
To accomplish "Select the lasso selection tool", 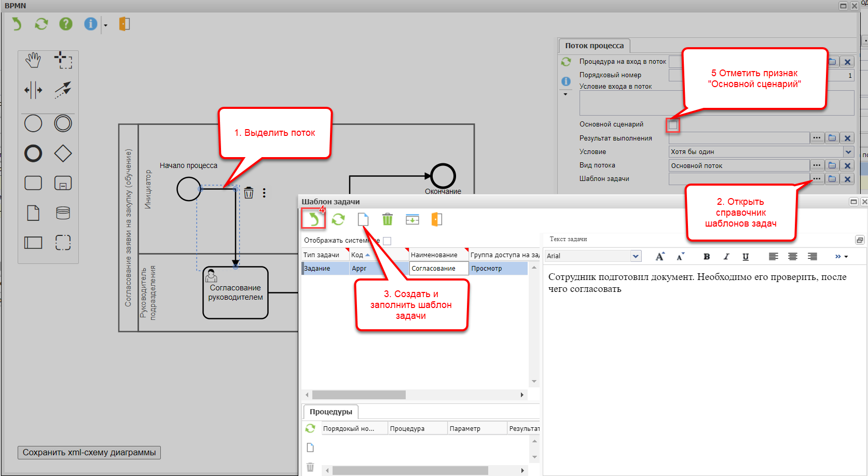I will pos(63,60).
